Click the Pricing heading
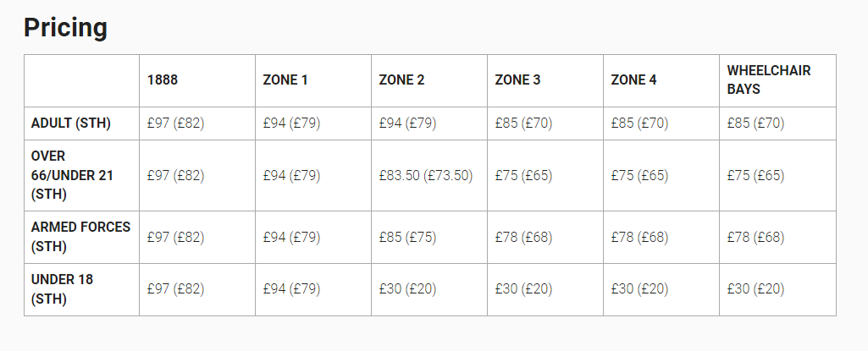The width and height of the screenshot is (868, 351). (x=65, y=28)
